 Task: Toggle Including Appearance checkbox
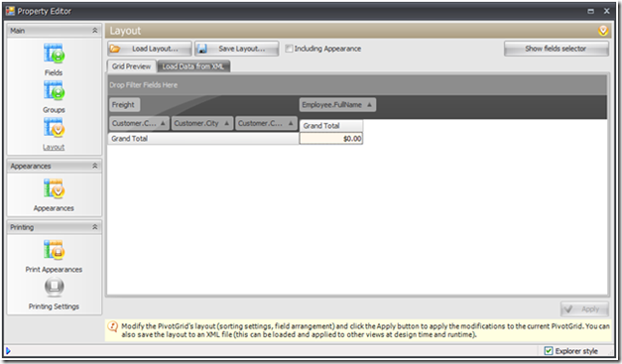coord(289,49)
